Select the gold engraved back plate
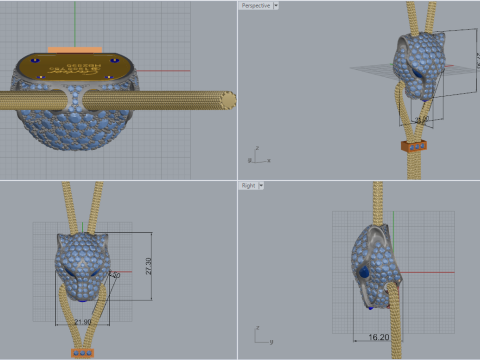This screenshot has width=480, height=360. 75,68
